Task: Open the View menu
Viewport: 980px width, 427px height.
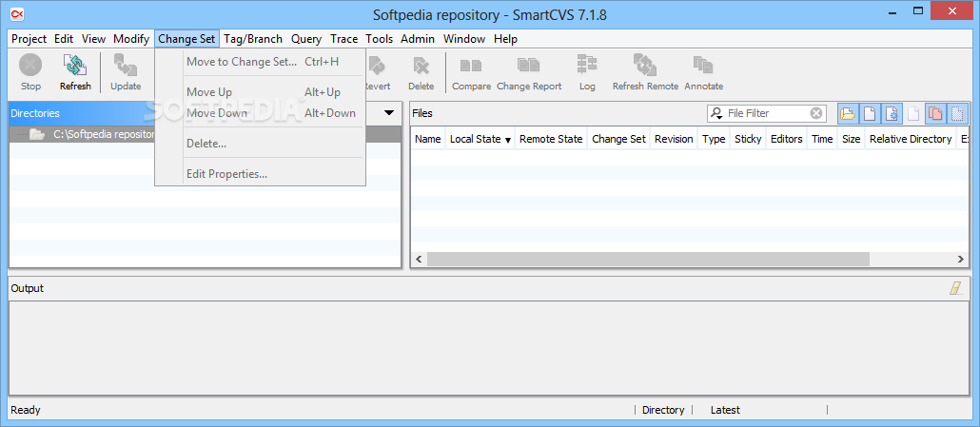Action: (94, 39)
